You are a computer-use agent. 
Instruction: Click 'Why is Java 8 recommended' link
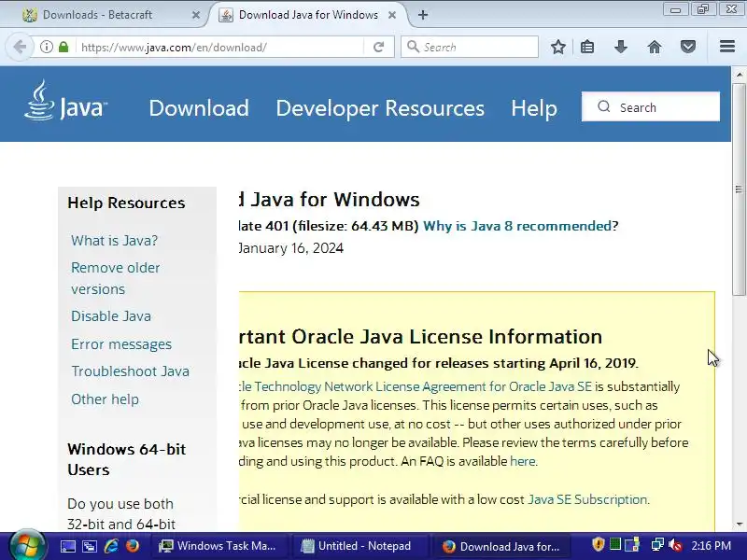[517, 226]
